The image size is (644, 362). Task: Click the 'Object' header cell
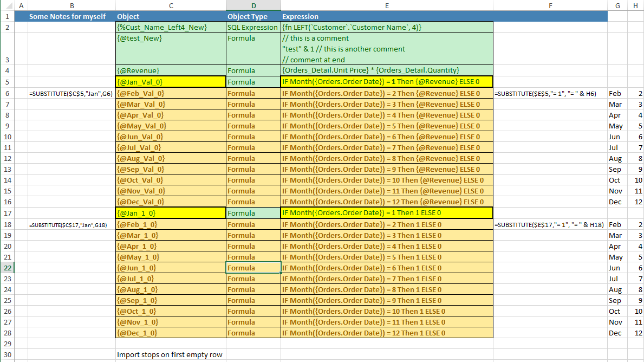tap(171, 16)
